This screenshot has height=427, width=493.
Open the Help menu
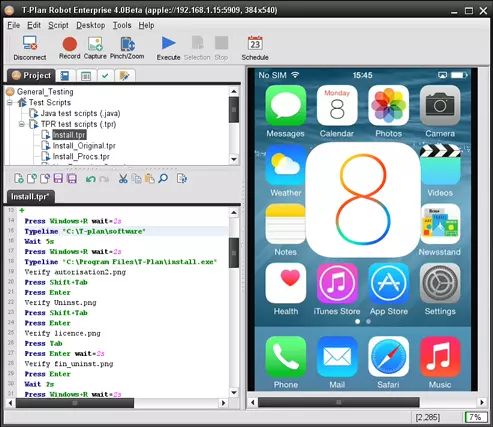146,25
